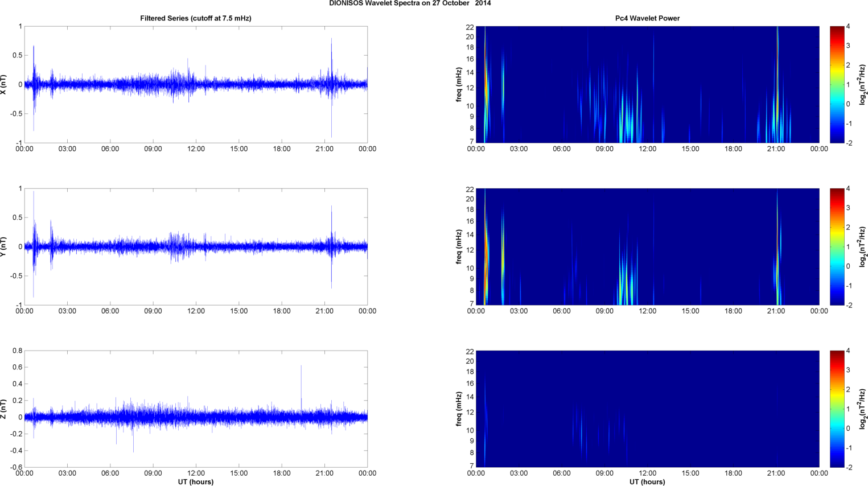The width and height of the screenshot is (868, 486).
Task: Click log2(nT²/Hz) label beside Z colorbar
Action: click(x=863, y=409)
